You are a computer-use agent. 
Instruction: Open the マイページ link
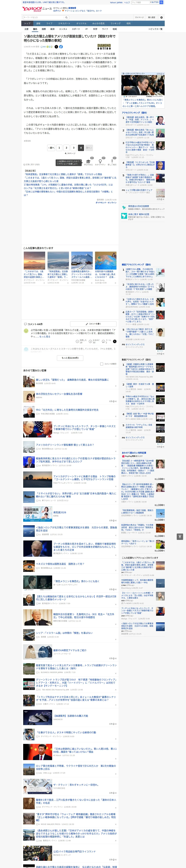tap(139, 18)
